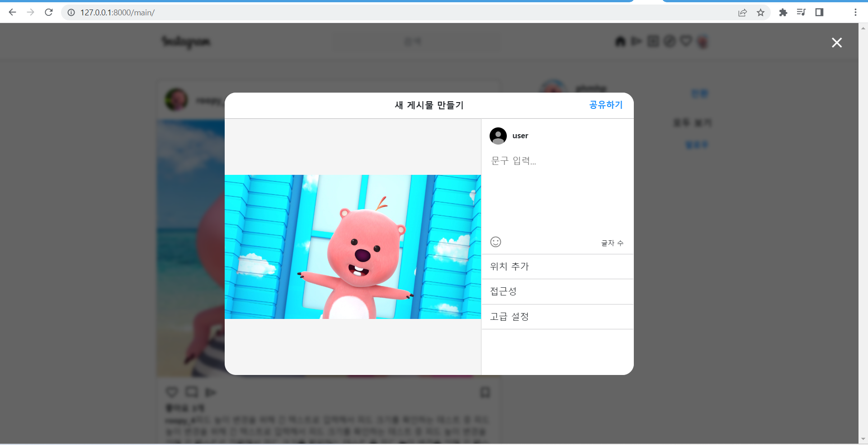Click the new post plus icon in header
868x445 pixels.
(653, 42)
